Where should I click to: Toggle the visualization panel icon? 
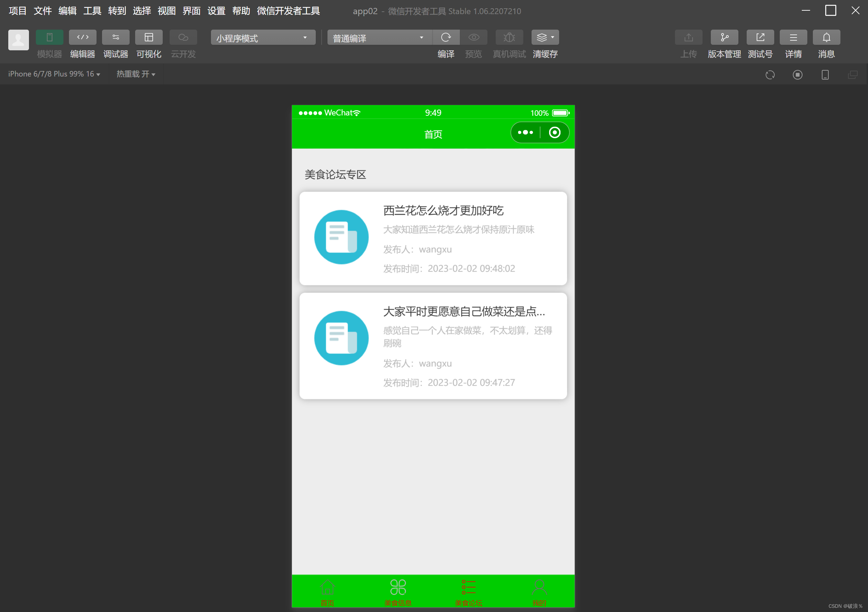tap(149, 38)
